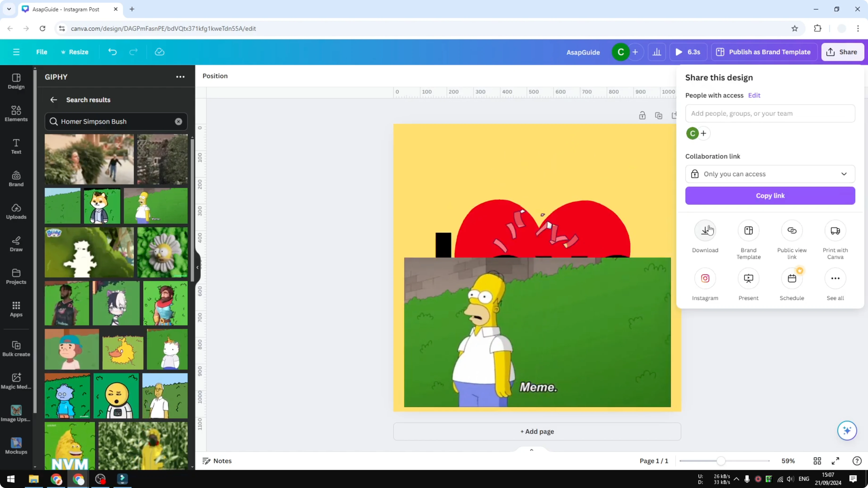The image size is (868, 488).
Task: Click the zoom slider handle
Action: point(720,461)
